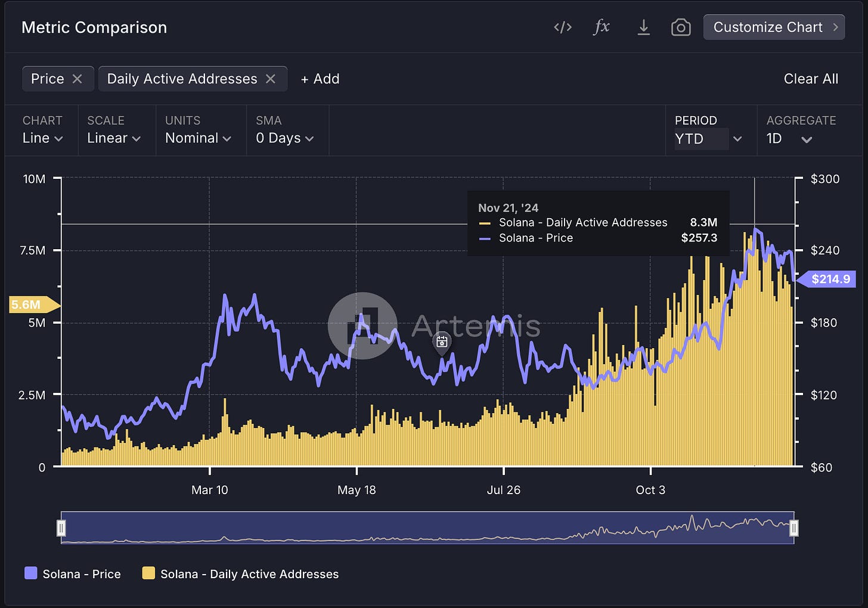868x608 pixels.
Task: Open the UNITS Nominal dropdown
Action: 198,138
